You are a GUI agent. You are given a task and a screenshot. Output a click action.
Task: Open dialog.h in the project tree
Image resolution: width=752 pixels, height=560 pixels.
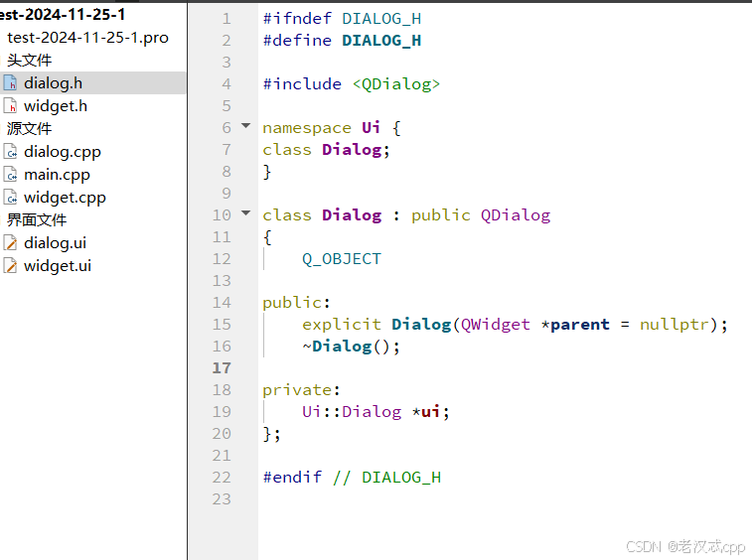(x=53, y=83)
